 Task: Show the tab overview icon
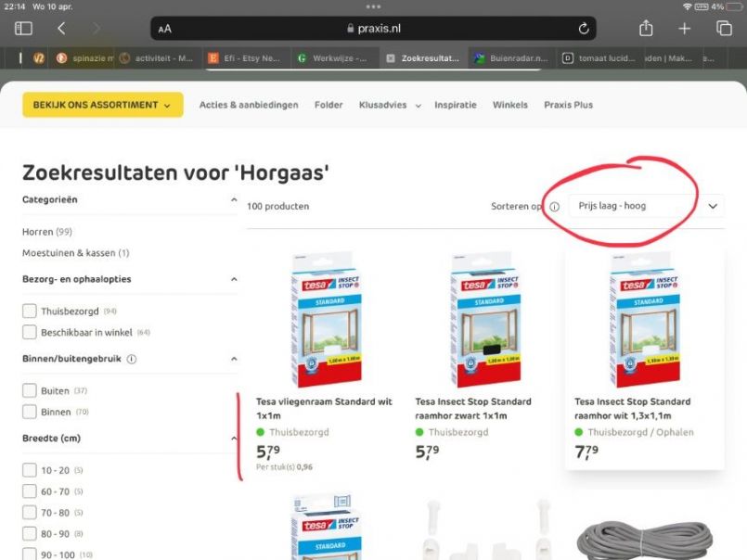[x=724, y=29]
